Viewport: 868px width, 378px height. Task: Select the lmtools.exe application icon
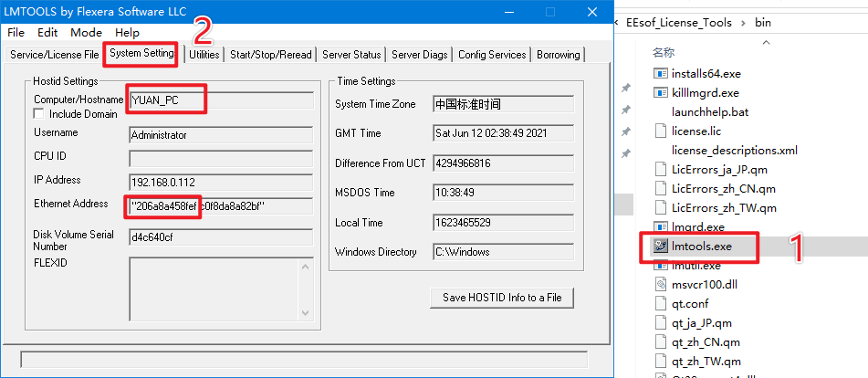point(660,247)
